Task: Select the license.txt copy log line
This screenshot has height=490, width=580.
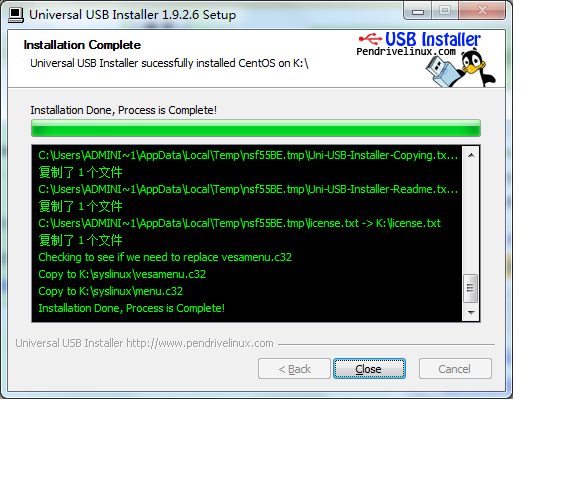Action: pos(239,223)
